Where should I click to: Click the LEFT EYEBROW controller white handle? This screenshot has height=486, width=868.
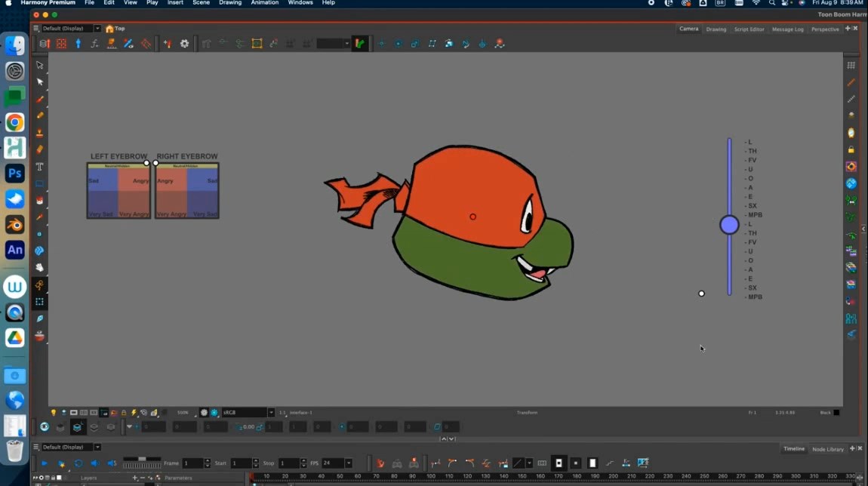[x=146, y=163]
